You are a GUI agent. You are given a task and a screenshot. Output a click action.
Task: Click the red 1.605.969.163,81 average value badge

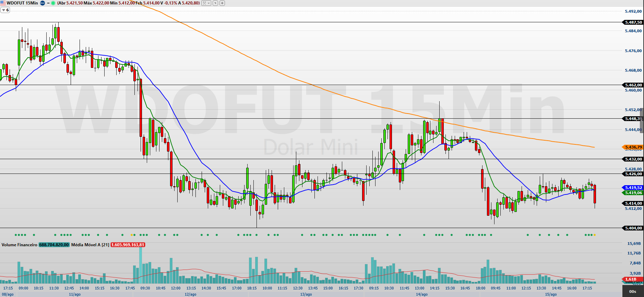coord(128,245)
